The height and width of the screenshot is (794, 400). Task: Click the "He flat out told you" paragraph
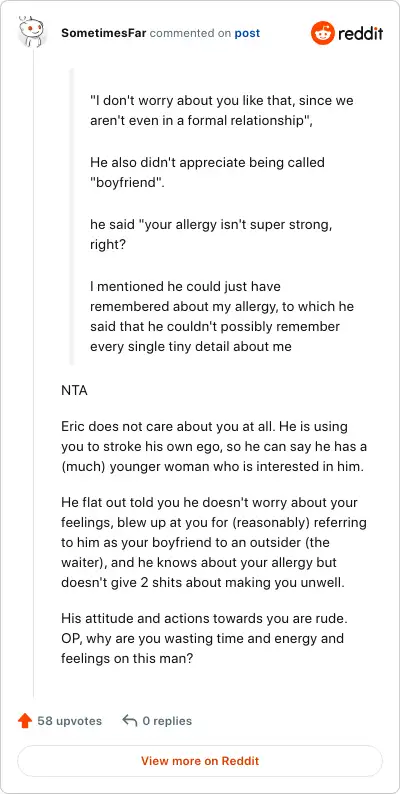(x=214, y=542)
